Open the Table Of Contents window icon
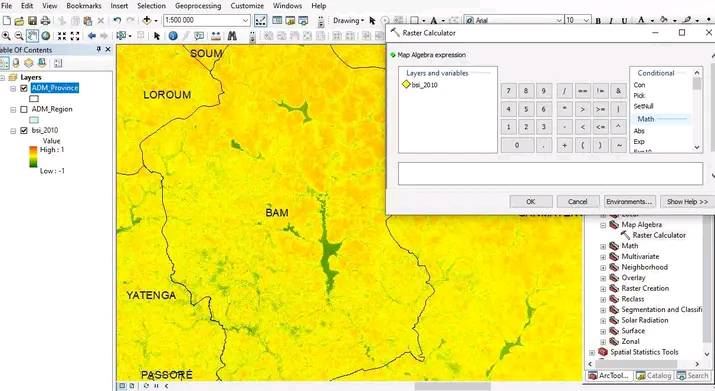 tap(277, 21)
